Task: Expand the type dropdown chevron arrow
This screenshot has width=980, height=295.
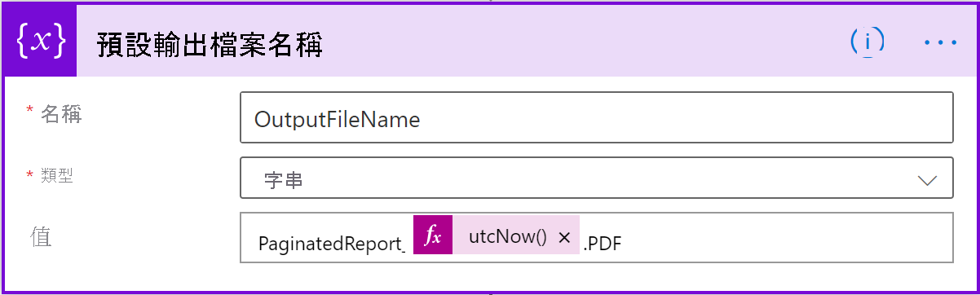Action: tap(928, 180)
